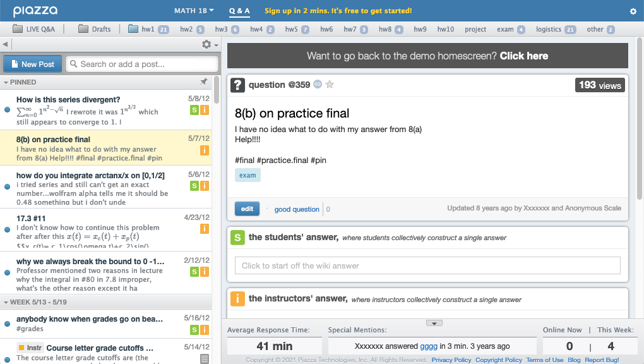Click the pin icon in the PINNED header

click(x=203, y=82)
